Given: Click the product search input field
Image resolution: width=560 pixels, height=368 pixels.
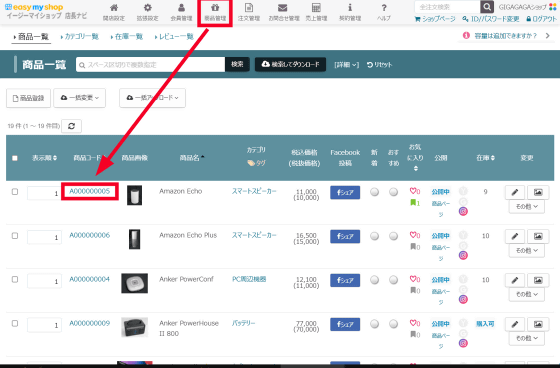Looking at the screenshot, I should [150, 65].
